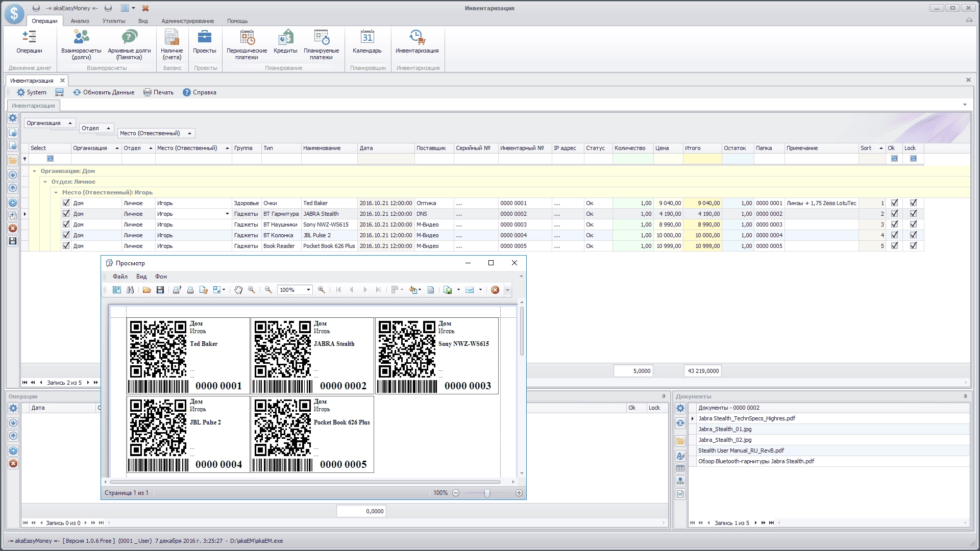The image size is (980, 551).
Task: Open dropdown in JABRA row Место cell
Action: [227, 214]
